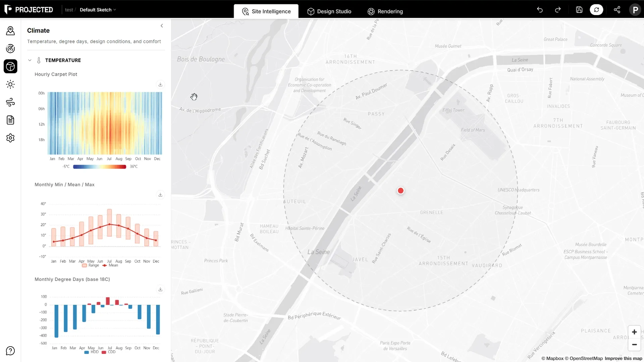Click the red site marker on map

click(x=400, y=191)
